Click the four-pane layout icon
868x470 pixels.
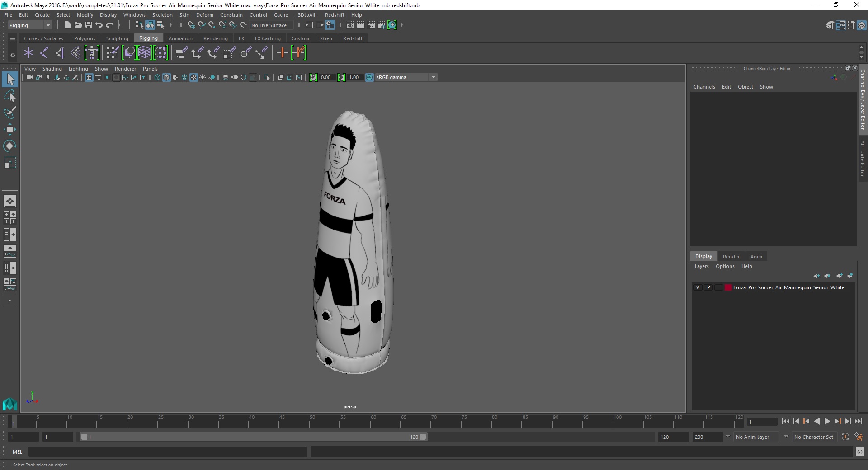pyautogui.click(x=10, y=218)
